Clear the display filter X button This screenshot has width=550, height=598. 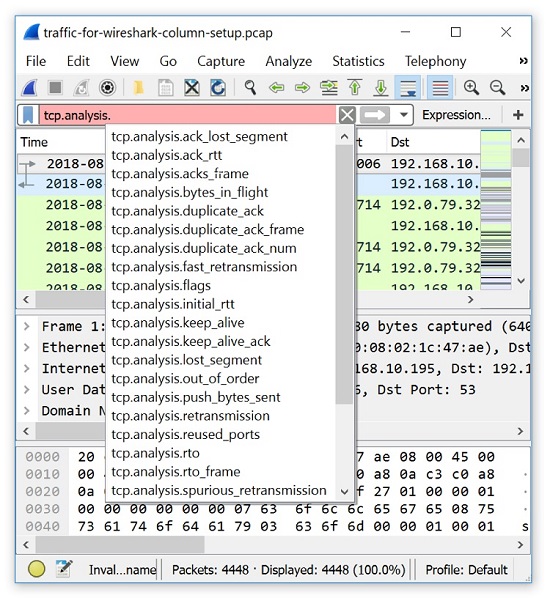(347, 115)
